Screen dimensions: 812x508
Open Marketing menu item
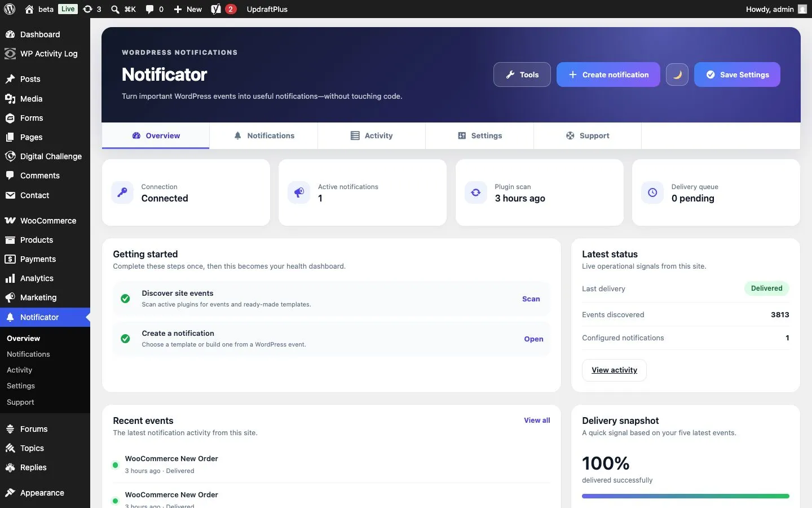45,297
